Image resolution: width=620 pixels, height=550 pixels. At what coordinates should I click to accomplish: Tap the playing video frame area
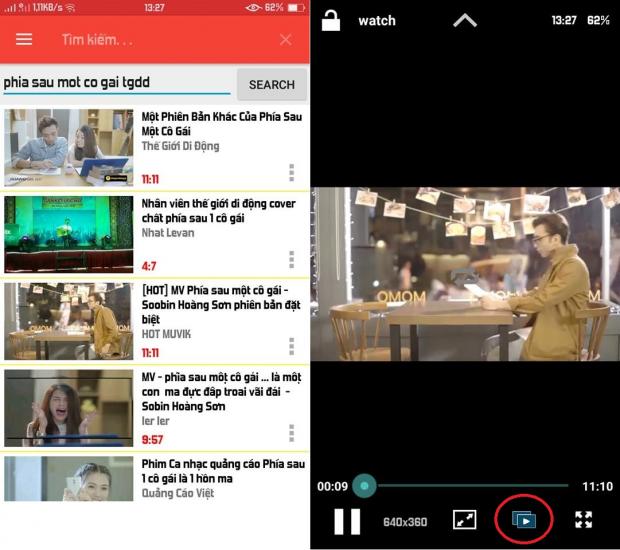coord(465,274)
